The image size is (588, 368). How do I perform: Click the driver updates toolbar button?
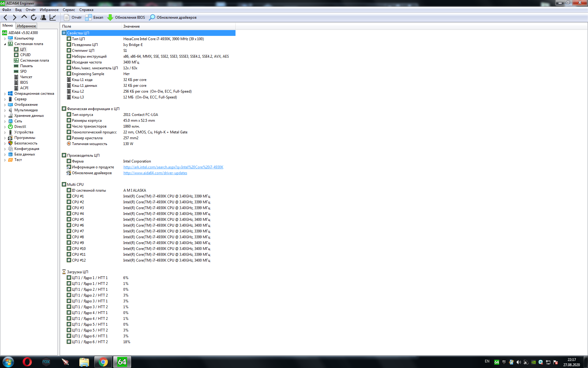click(173, 17)
